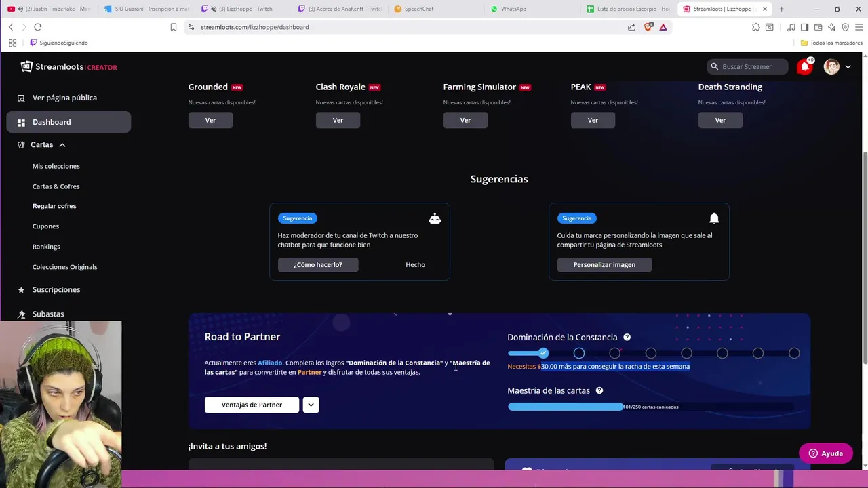This screenshot has width=868, height=488.
Task: Open browser extensions puzzle icon
Action: click(x=756, y=27)
